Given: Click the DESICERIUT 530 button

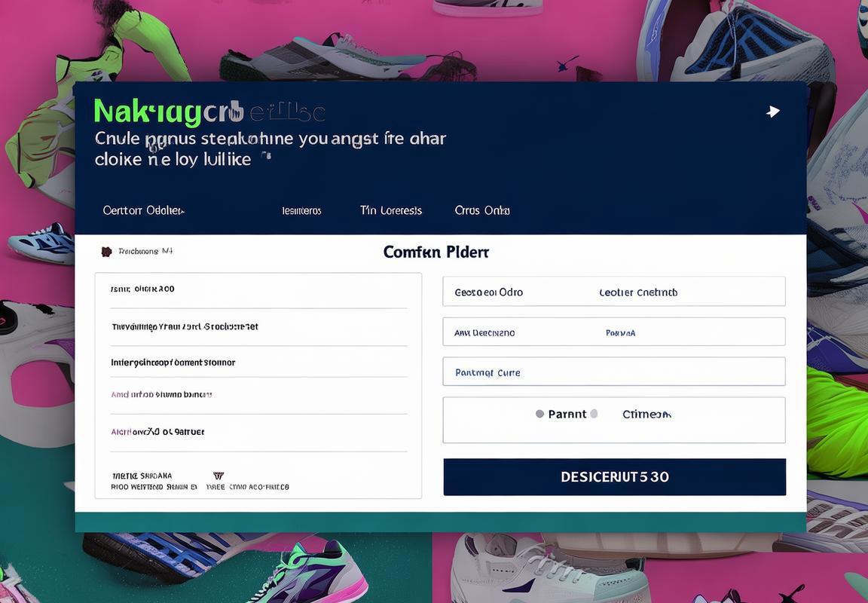Looking at the screenshot, I should tap(615, 477).
